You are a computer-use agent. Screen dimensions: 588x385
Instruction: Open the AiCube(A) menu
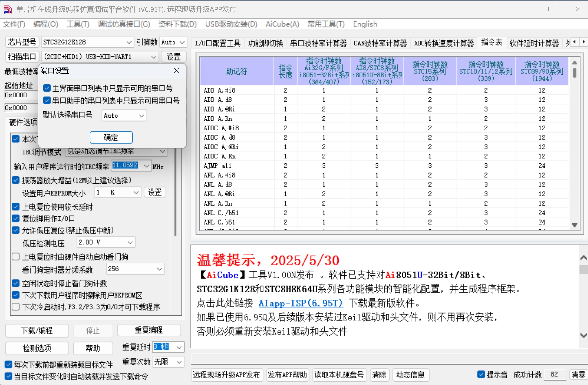[282, 24]
